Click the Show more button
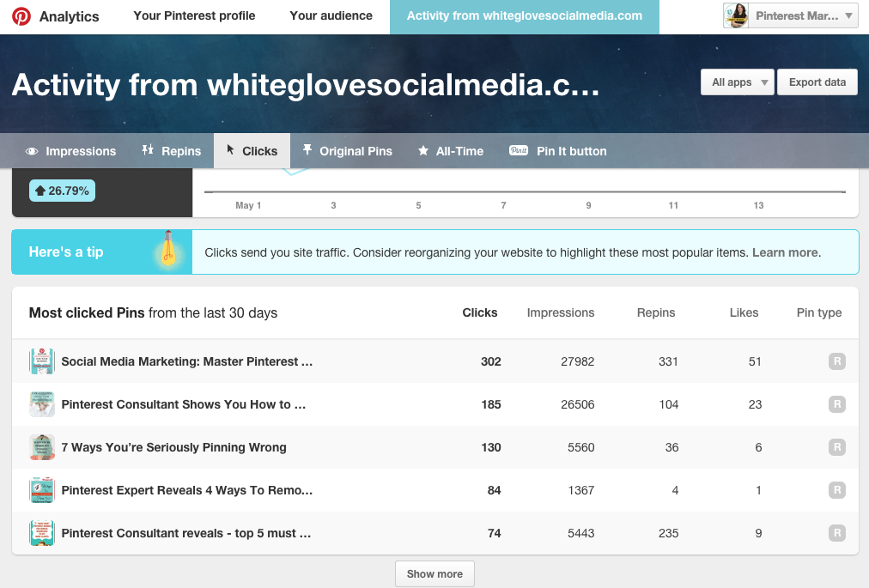 [x=434, y=573]
